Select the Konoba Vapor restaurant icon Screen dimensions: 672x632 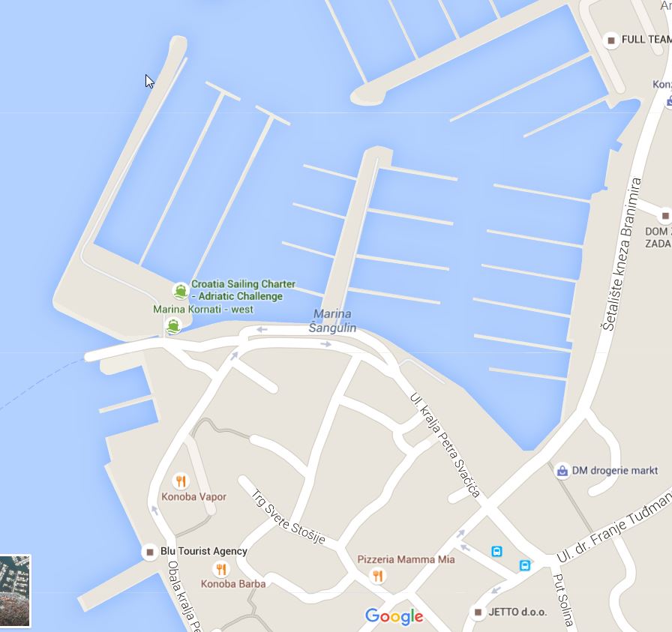click(181, 481)
